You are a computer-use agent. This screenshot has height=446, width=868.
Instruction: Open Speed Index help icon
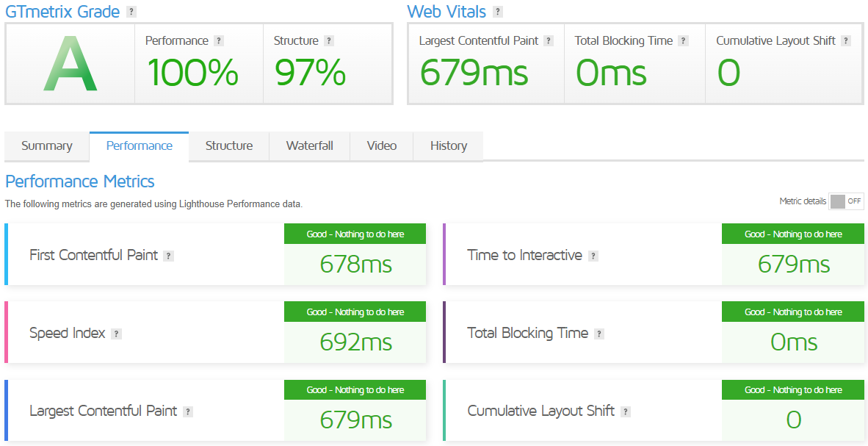click(x=116, y=334)
